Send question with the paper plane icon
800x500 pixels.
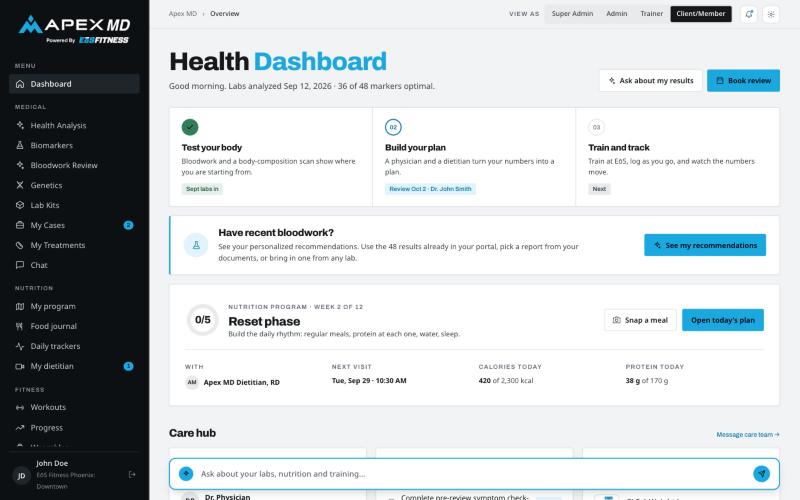[x=761, y=473]
